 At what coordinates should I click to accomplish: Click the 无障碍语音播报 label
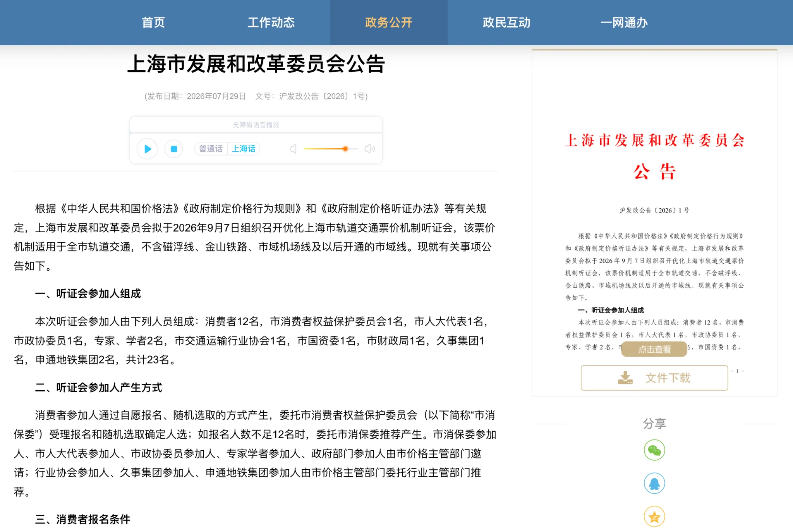pyautogui.click(x=256, y=125)
